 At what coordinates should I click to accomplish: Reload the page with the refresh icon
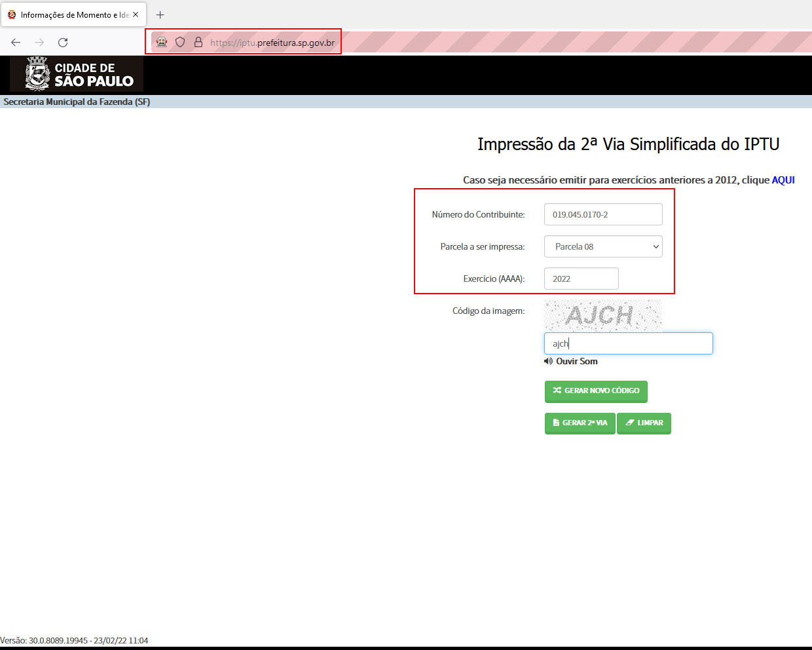tap(63, 42)
